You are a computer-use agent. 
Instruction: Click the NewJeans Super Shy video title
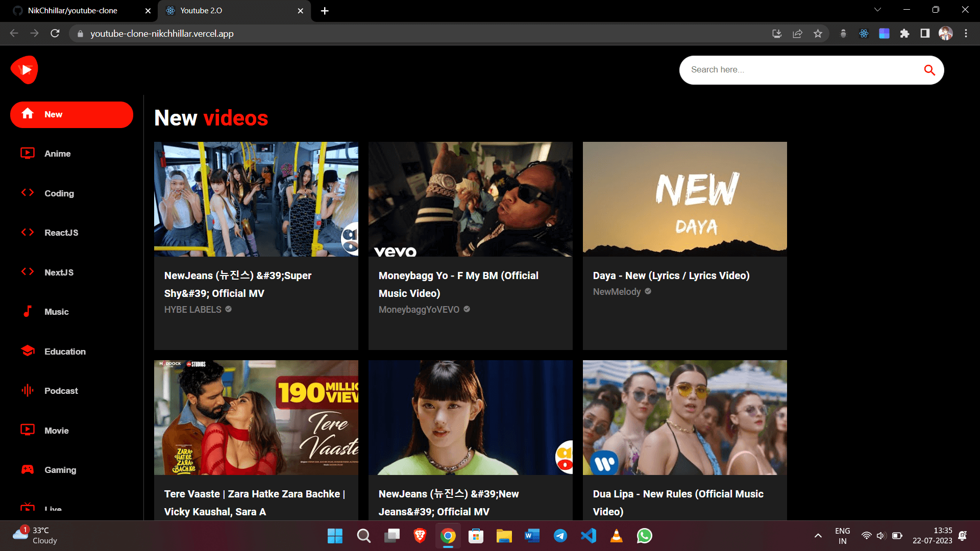238,284
